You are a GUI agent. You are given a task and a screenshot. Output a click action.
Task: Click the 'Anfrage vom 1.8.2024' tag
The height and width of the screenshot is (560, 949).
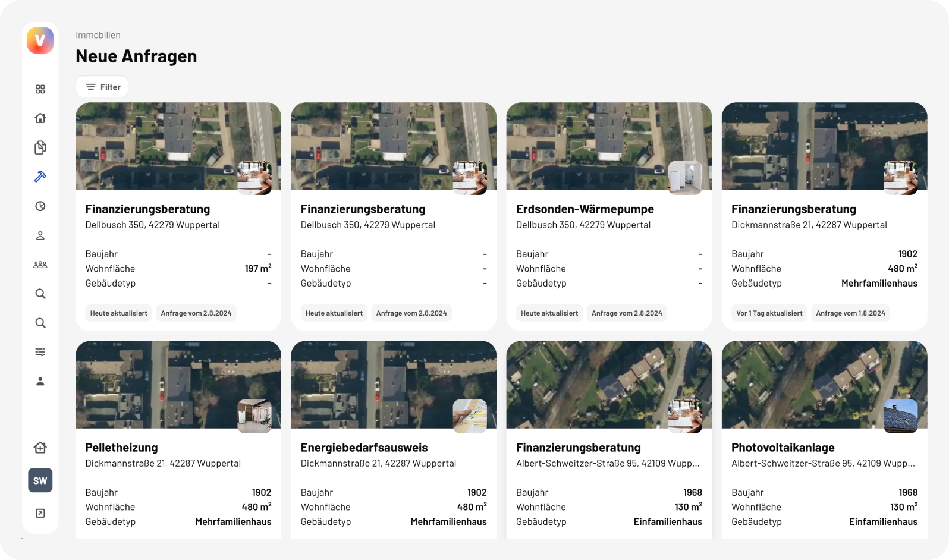coord(850,313)
